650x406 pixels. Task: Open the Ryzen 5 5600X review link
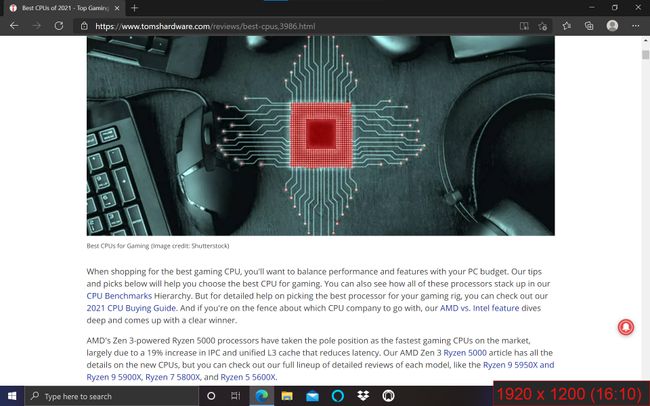(x=248, y=377)
